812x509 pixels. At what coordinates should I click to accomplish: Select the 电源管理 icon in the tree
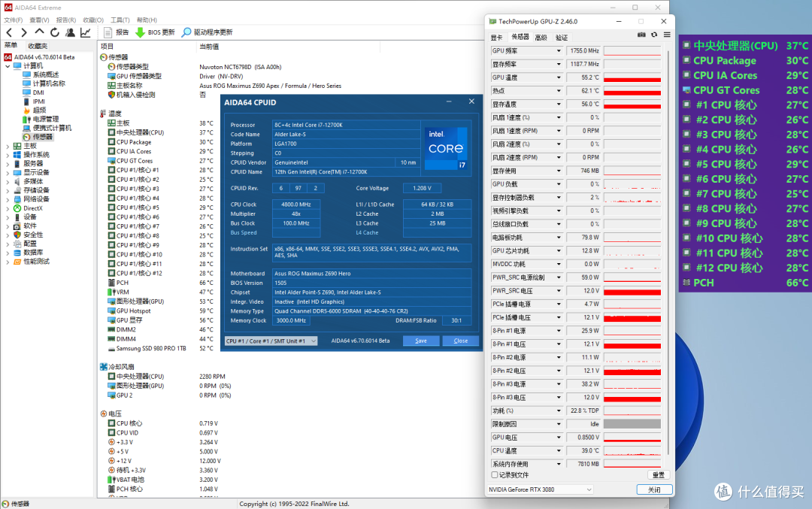point(27,119)
